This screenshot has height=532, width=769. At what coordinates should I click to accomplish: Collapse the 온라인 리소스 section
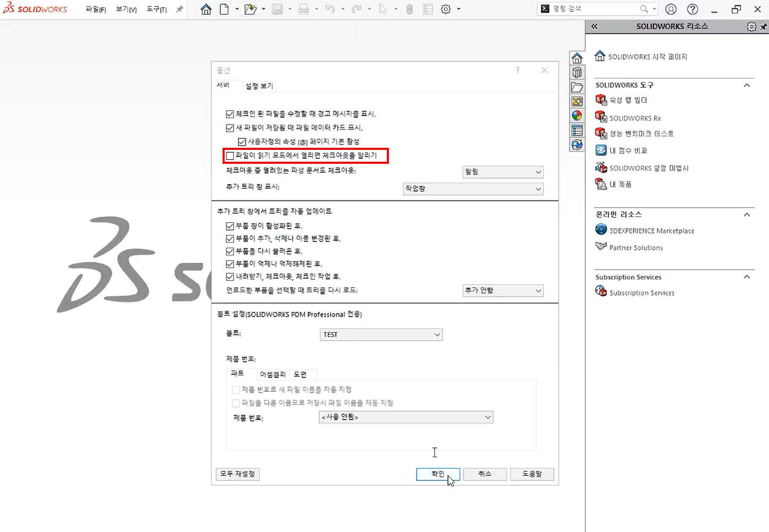747,214
